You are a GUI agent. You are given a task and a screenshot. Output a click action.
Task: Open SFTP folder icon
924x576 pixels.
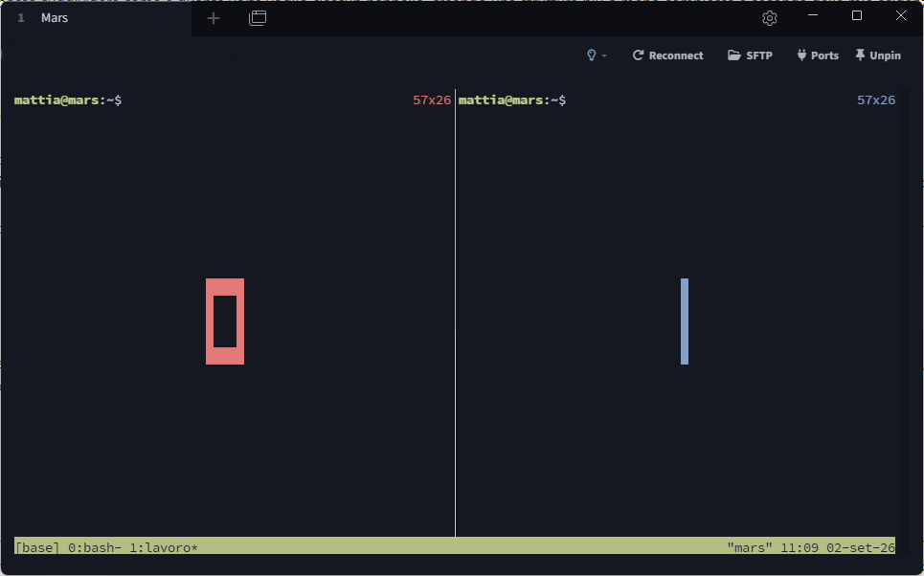point(734,55)
